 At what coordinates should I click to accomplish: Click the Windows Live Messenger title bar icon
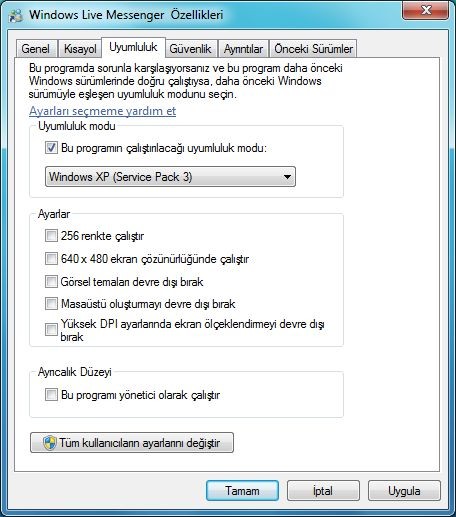pyautogui.click(x=16, y=15)
